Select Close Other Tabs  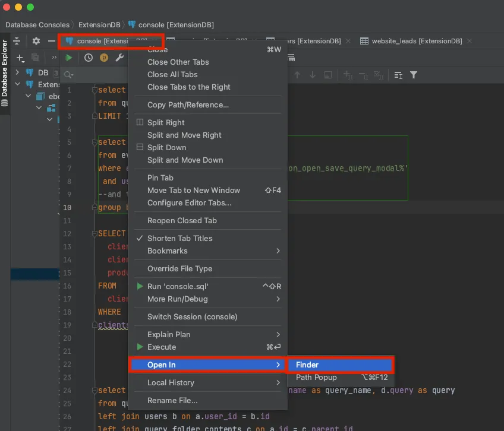coord(178,62)
